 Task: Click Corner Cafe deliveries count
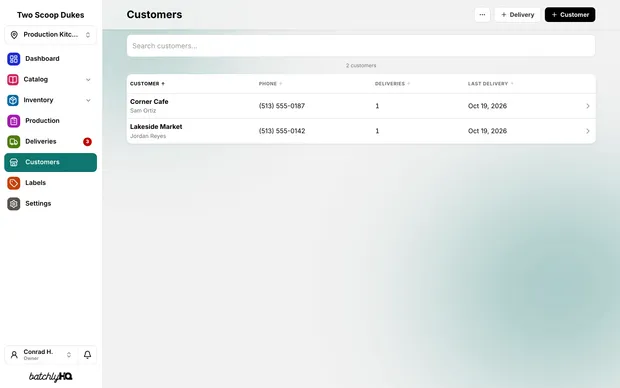click(377, 106)
